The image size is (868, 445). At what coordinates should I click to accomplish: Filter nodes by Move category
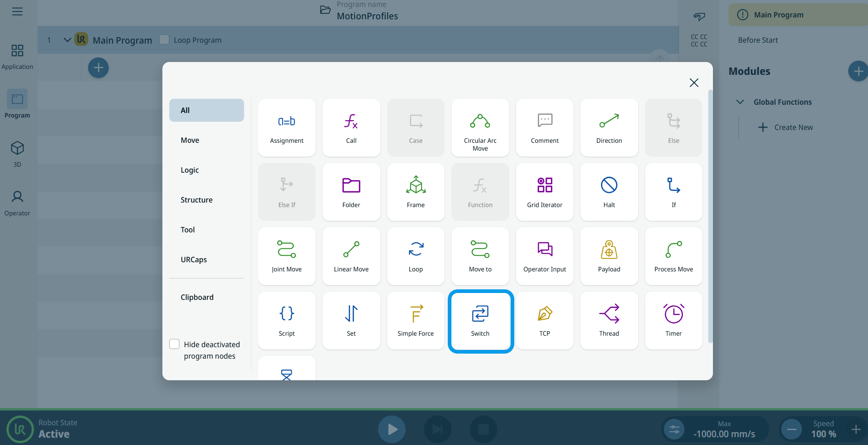tap(190, 140)
